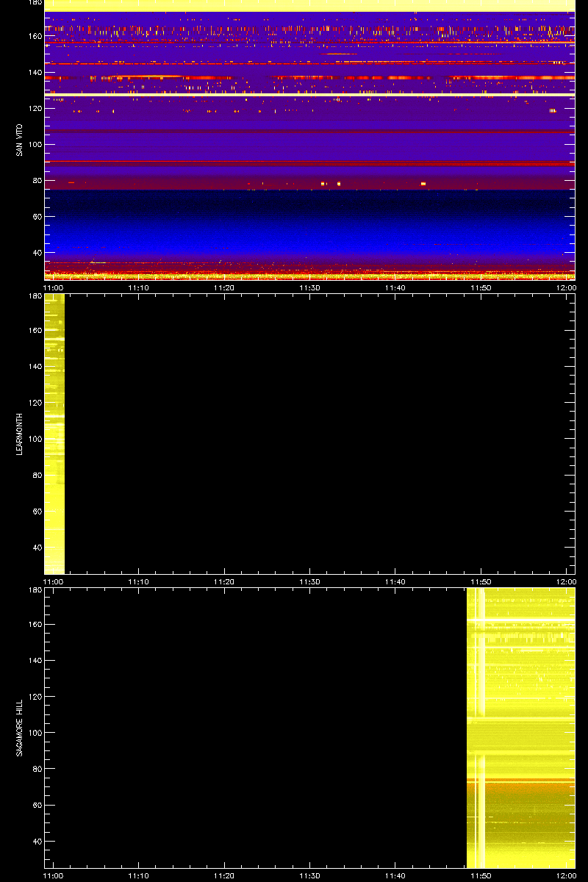Click the 40 label on Learmonth frequency axis
Image resolution: width=588 pixels, height=882 pixels.
tap(37, 547)
